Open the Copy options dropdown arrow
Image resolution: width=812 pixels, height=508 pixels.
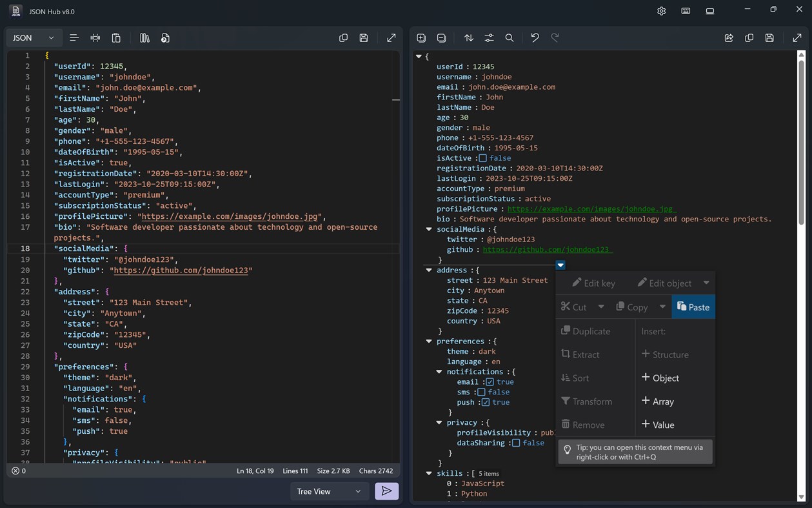point(662,307)
